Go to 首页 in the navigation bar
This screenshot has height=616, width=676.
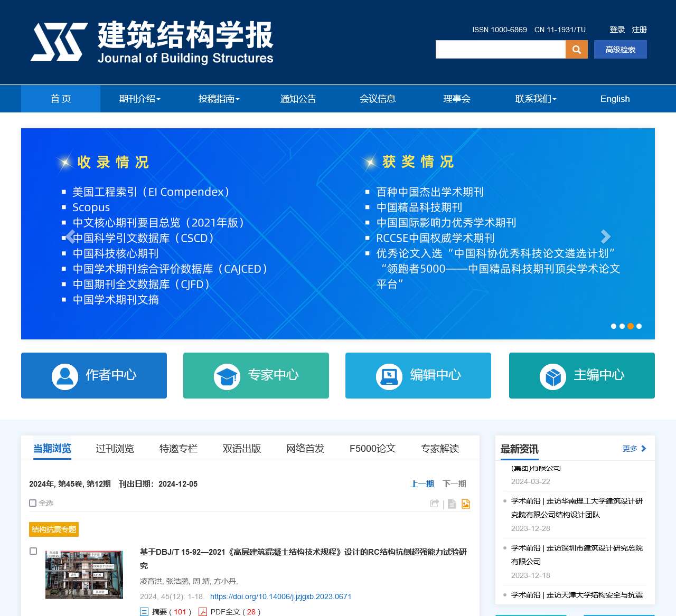click(x=61, y=99)
